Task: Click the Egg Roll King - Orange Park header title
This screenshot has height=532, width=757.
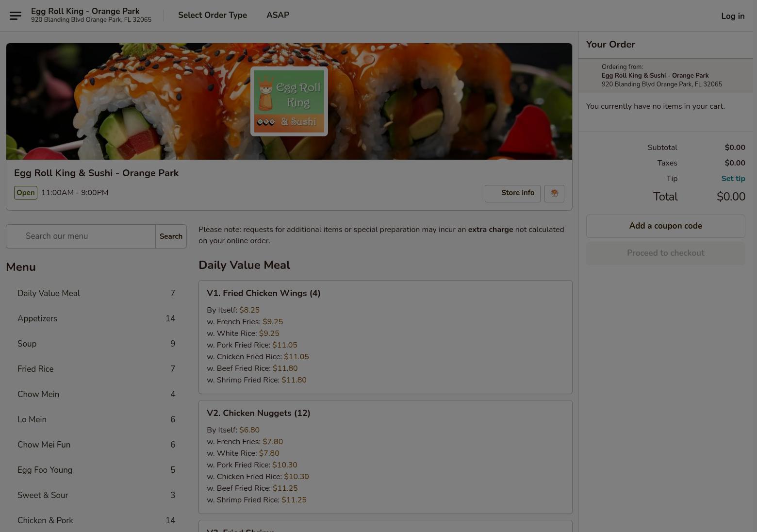Action: coord(85,11)
